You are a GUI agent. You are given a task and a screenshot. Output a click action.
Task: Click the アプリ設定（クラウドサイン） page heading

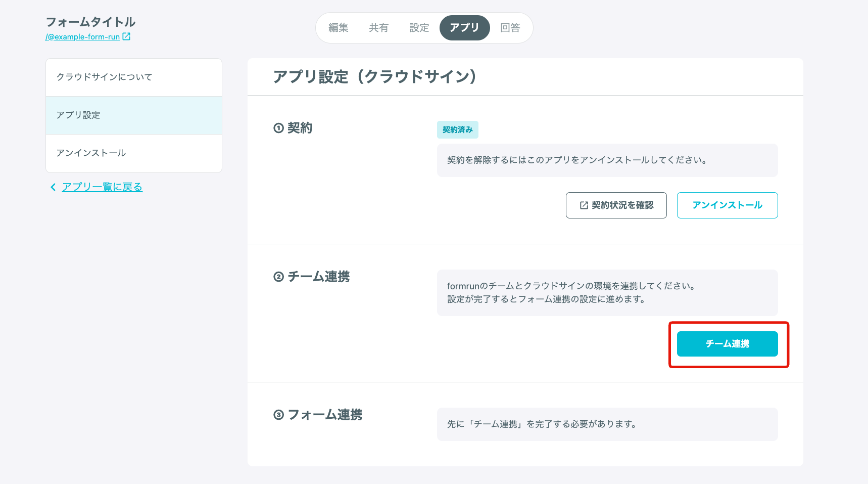pos(374,77)
